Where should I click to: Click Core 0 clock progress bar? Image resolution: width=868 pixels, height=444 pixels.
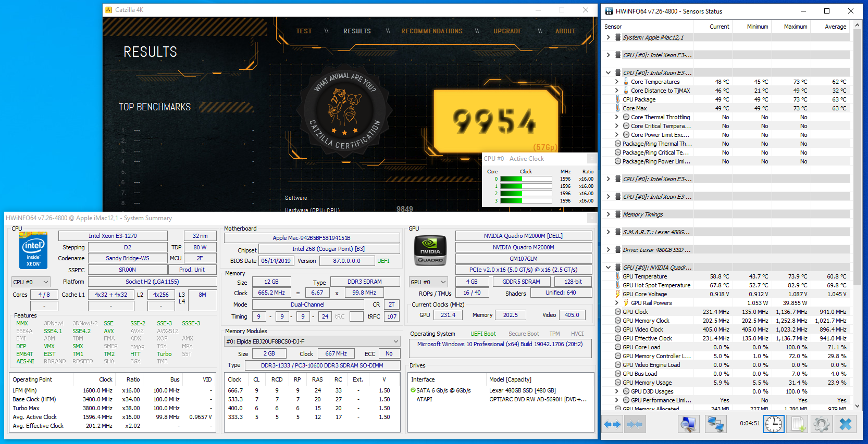526,179
